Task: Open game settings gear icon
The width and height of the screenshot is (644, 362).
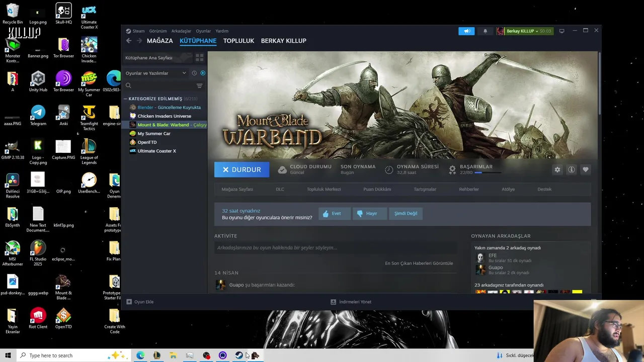Action: (557, 170)
